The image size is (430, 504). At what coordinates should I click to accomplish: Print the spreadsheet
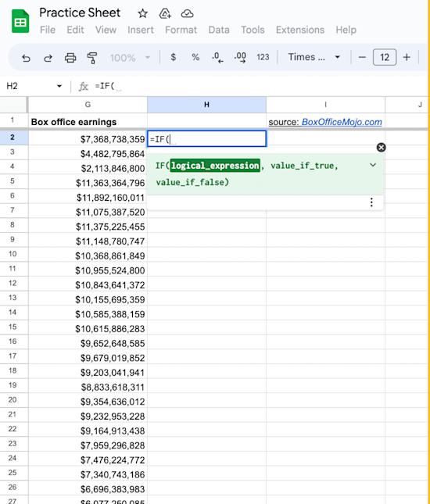point(70,58)
